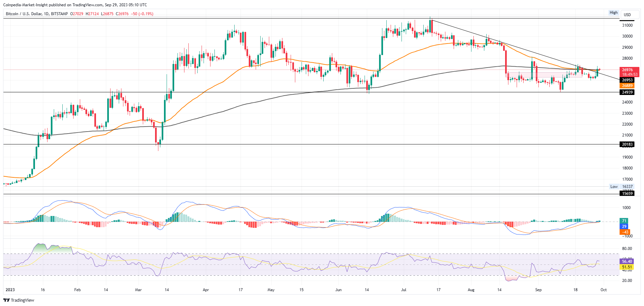Click the Low 16337 marker label

[621, 187]
